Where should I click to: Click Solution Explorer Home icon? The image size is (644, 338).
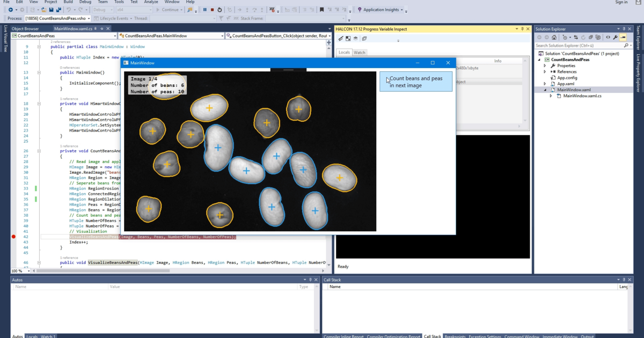pos(553,38)
